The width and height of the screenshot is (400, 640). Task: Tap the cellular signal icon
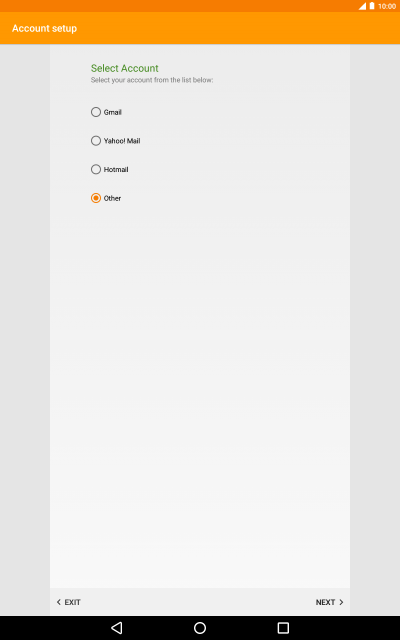point(362,6)
